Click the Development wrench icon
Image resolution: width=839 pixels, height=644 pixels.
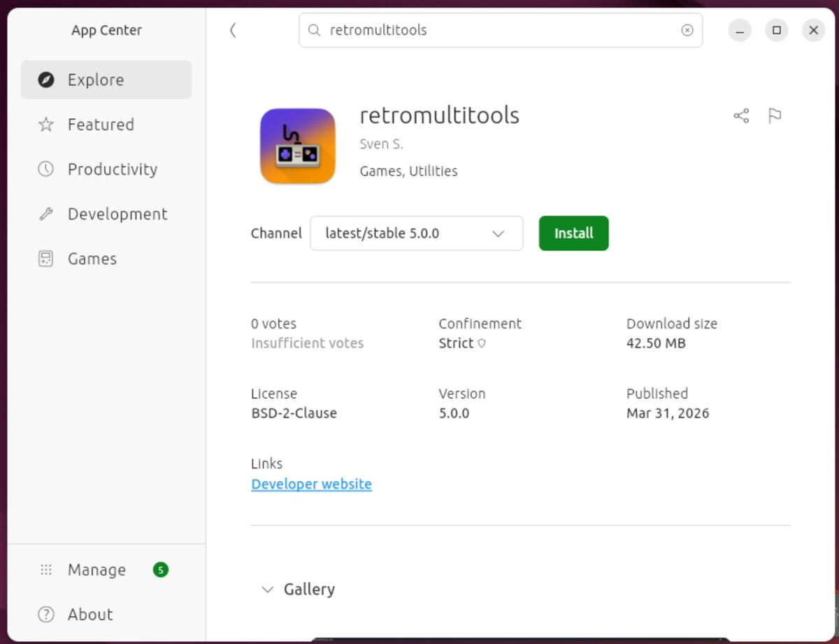[46, 214]
